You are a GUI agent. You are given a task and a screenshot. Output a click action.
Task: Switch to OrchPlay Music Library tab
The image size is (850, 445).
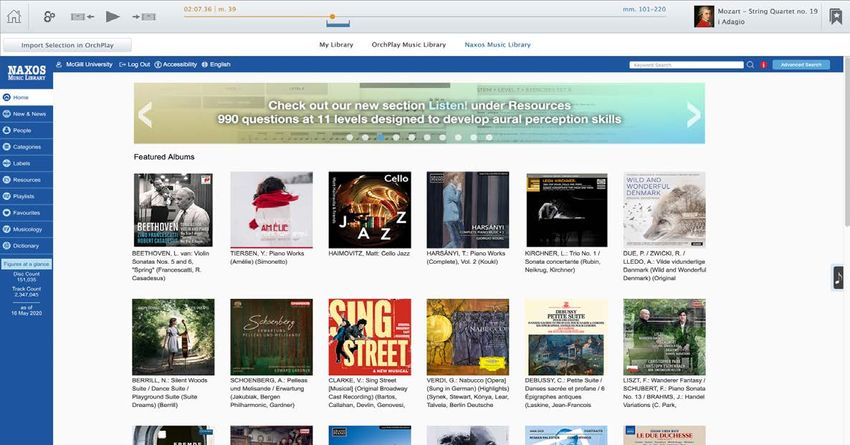[409, 44]
